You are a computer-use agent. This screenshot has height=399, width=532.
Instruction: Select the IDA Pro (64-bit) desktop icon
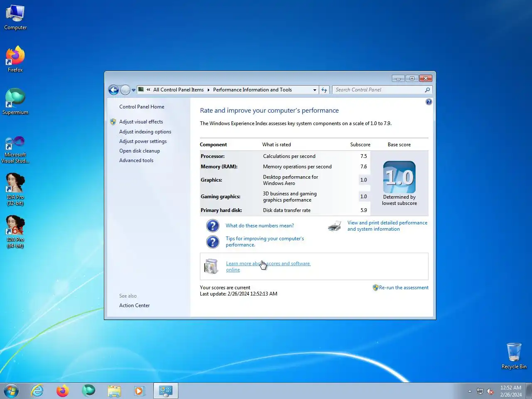click(x=15, y=232)
